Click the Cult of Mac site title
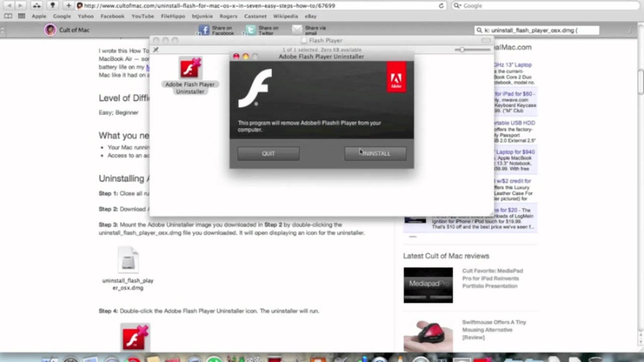644x362 pixels. (74, 30)
